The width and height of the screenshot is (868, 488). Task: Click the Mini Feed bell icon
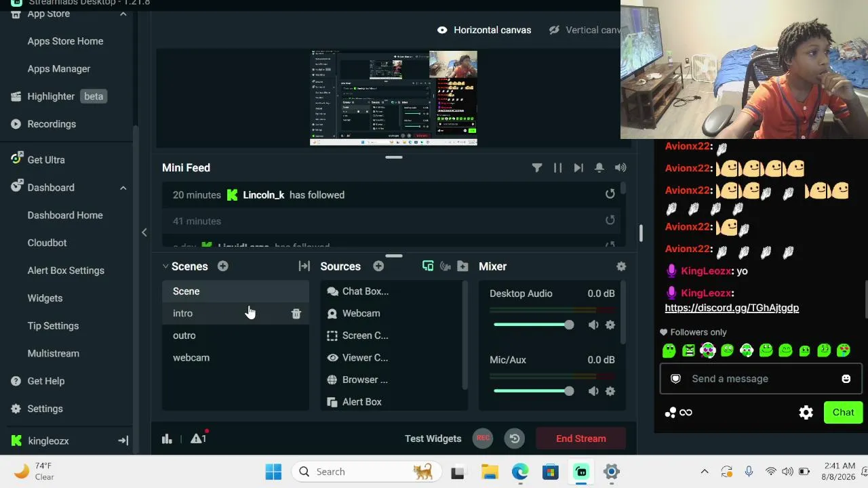(599, 167)
